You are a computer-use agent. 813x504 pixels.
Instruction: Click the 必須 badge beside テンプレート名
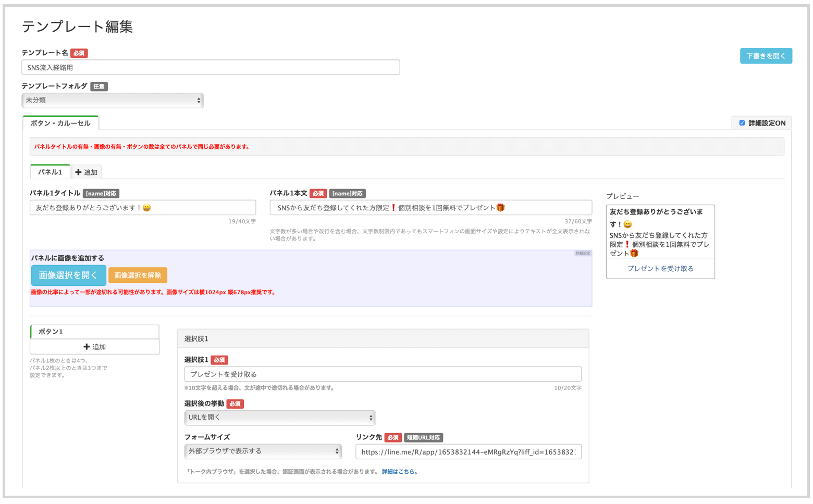click(79, 53)
